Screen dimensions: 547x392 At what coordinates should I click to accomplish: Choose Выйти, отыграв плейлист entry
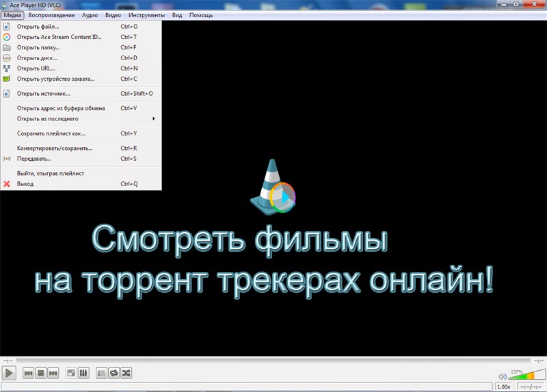pyautogui.click(x=81, y=173)
